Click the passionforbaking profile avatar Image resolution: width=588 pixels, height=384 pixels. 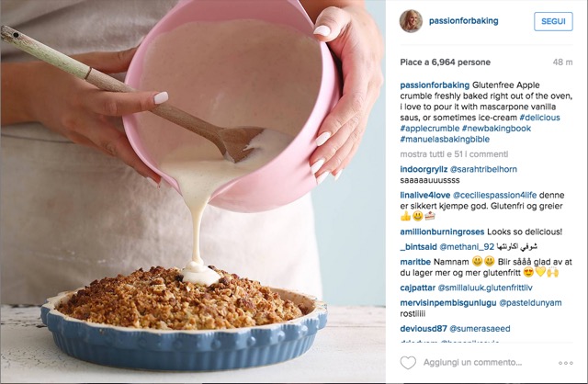pyautogui.click(x=411, y=21)
